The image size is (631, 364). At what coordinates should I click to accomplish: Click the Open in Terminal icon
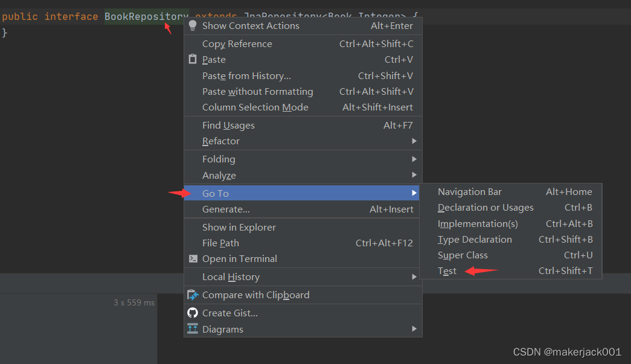[x=193, y=258]
